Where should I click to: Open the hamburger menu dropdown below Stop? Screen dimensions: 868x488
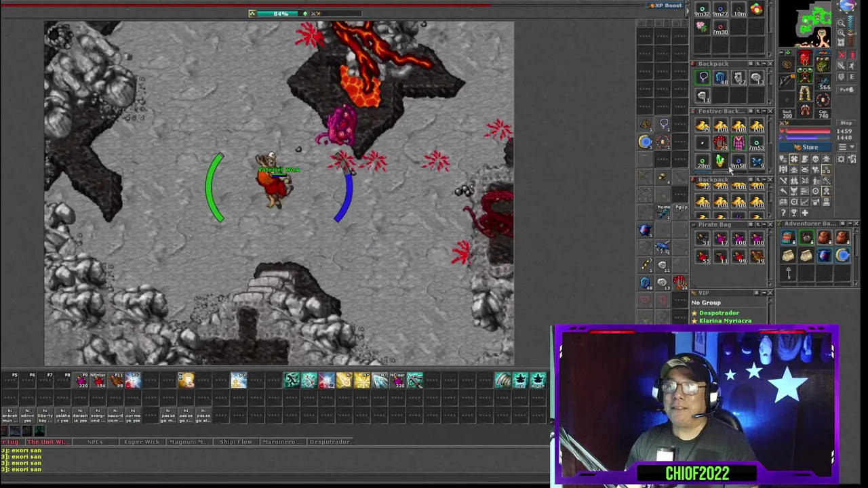click(846, 147)
